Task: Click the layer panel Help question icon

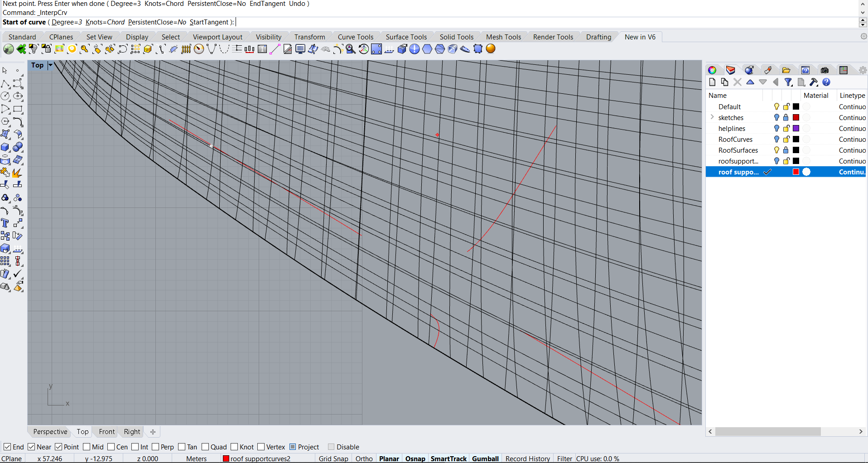Action: tap(826, 82)
